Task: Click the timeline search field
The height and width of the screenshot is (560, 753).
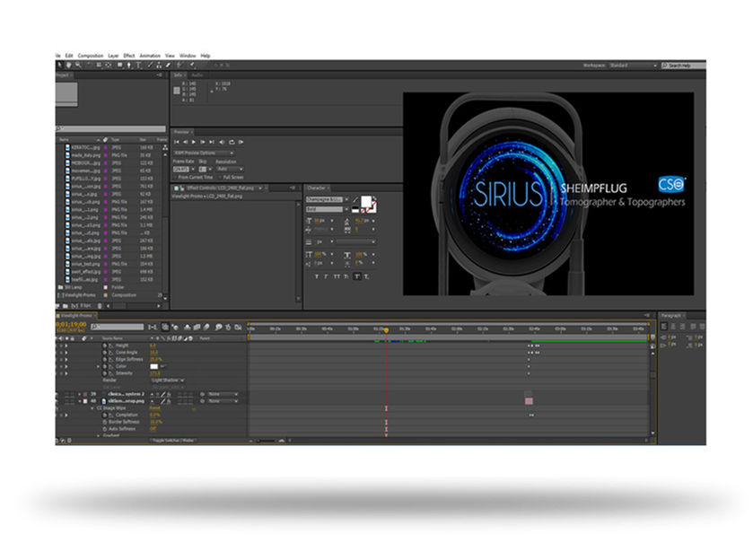Action: pyautogui.click(x=118, y=327)
